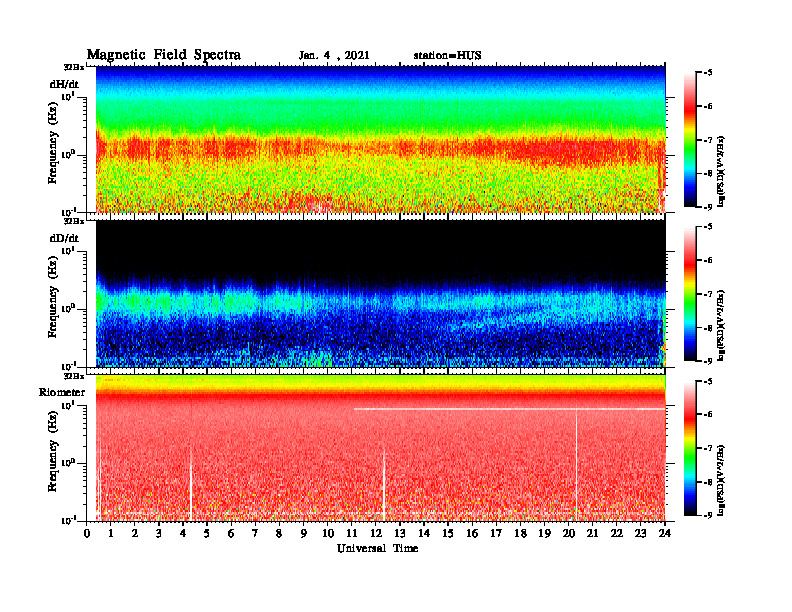Click the "18" tick label on the Universal Time axis
This screenshot has width=792, height=612.
click(521, 534)
